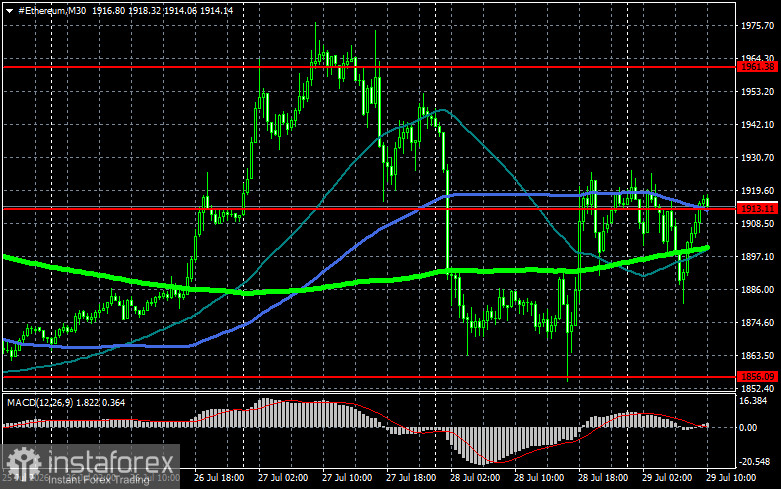Click the 1975.70 price scale value
The height and width of the screenshot is (489, 781).
coord(758,26)
